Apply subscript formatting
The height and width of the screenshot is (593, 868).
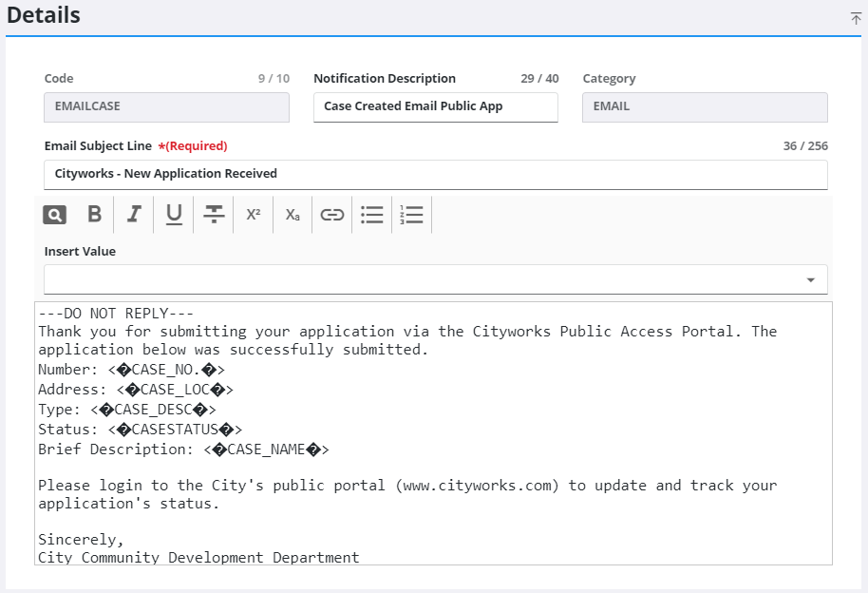click(292, 215)
